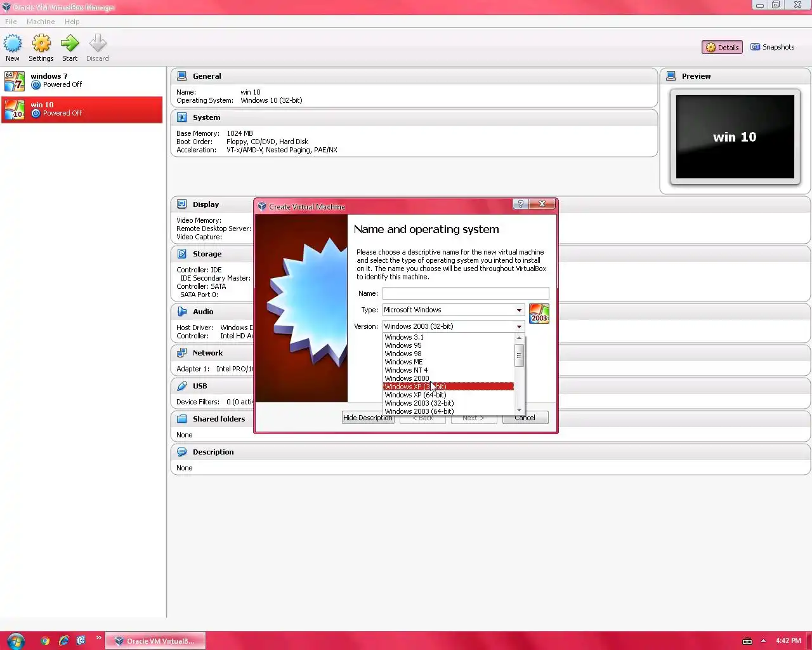
Task: Click the 4:42 PM clock
Action: [789, 640]
